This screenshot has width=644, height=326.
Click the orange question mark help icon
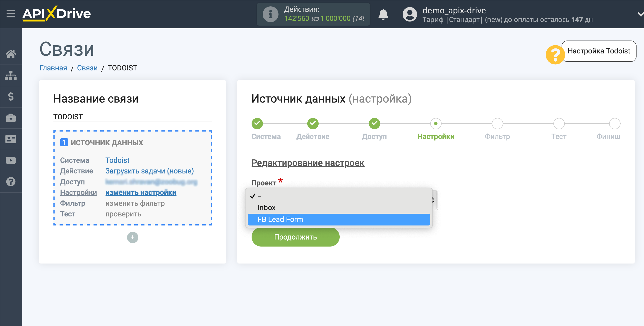[x=555, y=55]
